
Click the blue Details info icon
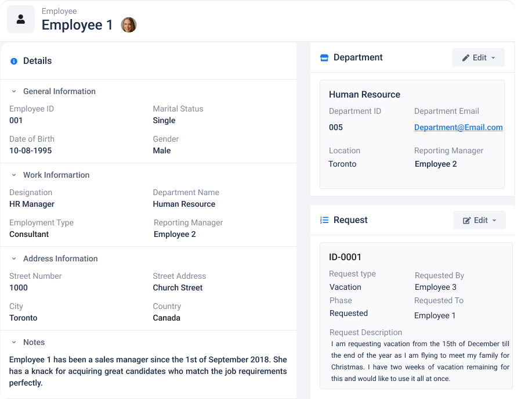14,61
